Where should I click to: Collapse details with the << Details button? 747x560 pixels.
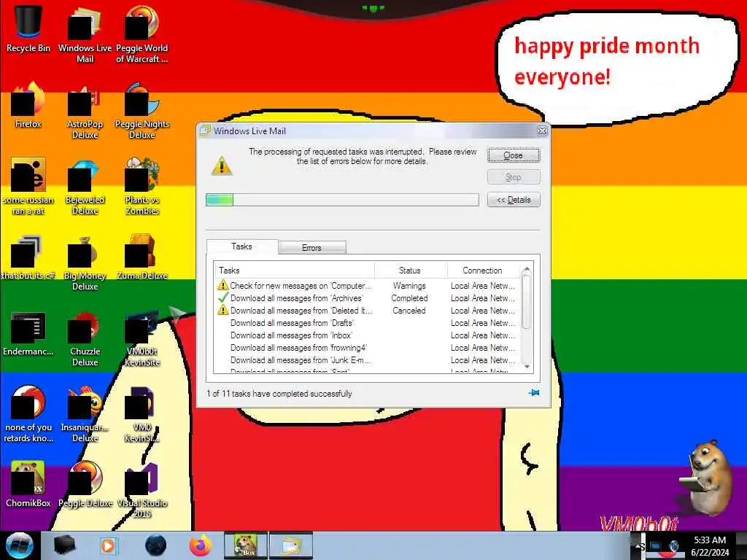point(514,200)
